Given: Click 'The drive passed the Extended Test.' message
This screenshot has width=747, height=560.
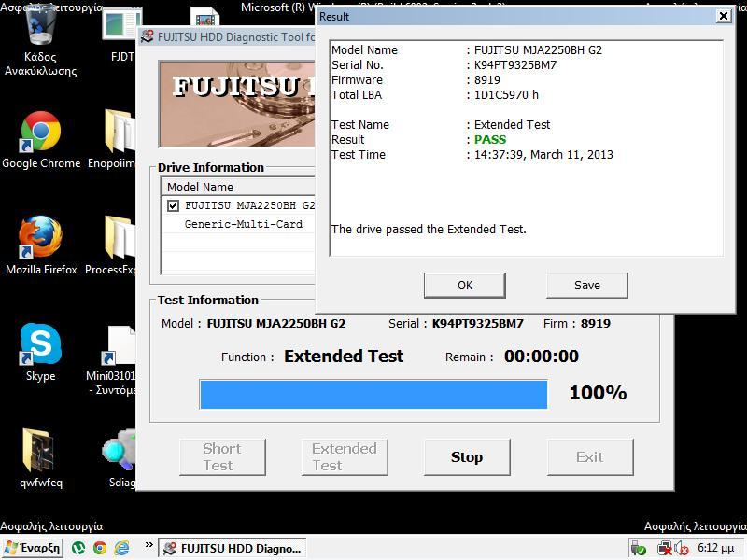Looking at the screenshot, I should [x=429, y=230].
